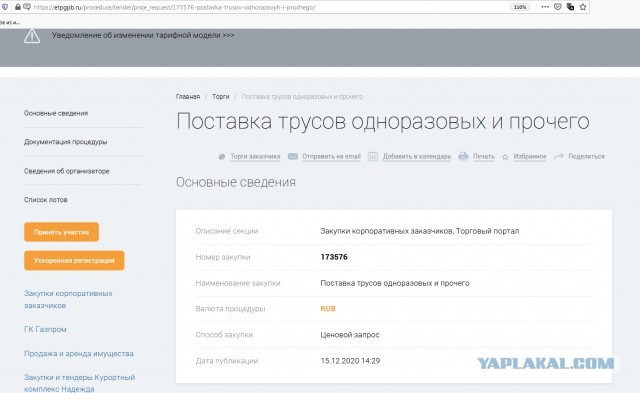Go to Главная breadcrumb
The width and height of the screenshot is (640, 393).
pyautogui.click(x=188, y=97)
